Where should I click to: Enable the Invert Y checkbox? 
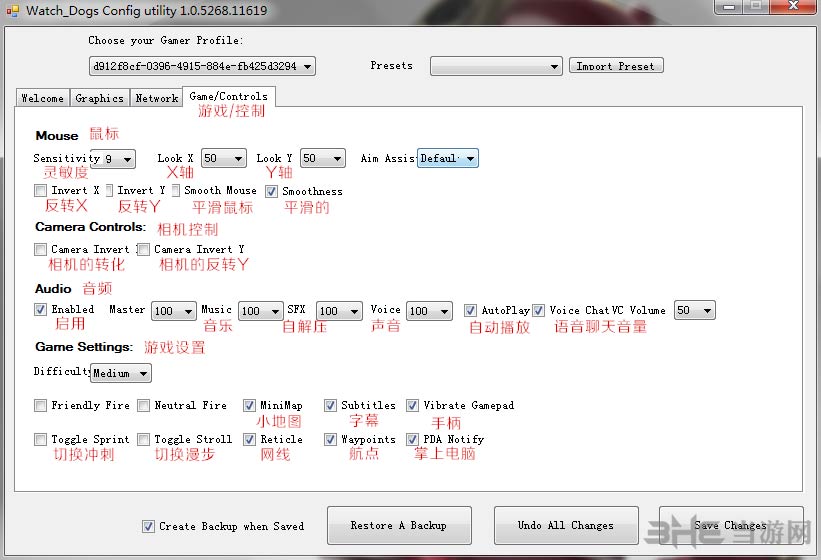pyautogui.click(x=109, y=191)
